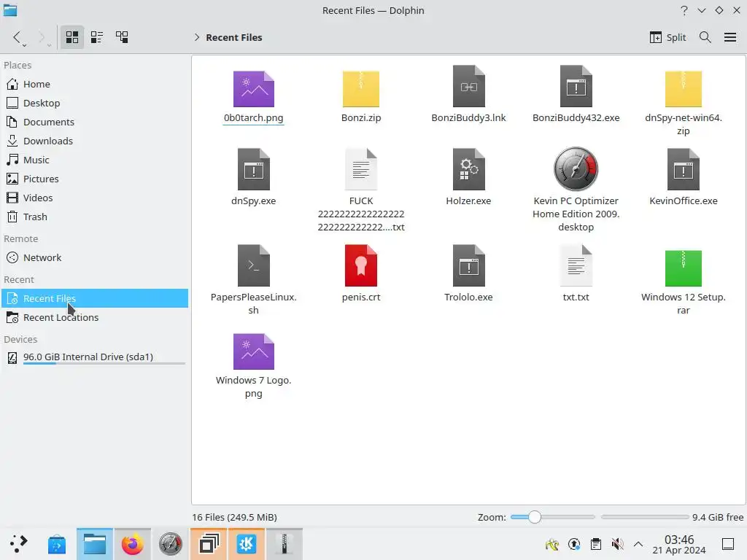Click Recent Files breadcrumb title
The width and height of the screenshot is (747, 560).
[234, 37]
